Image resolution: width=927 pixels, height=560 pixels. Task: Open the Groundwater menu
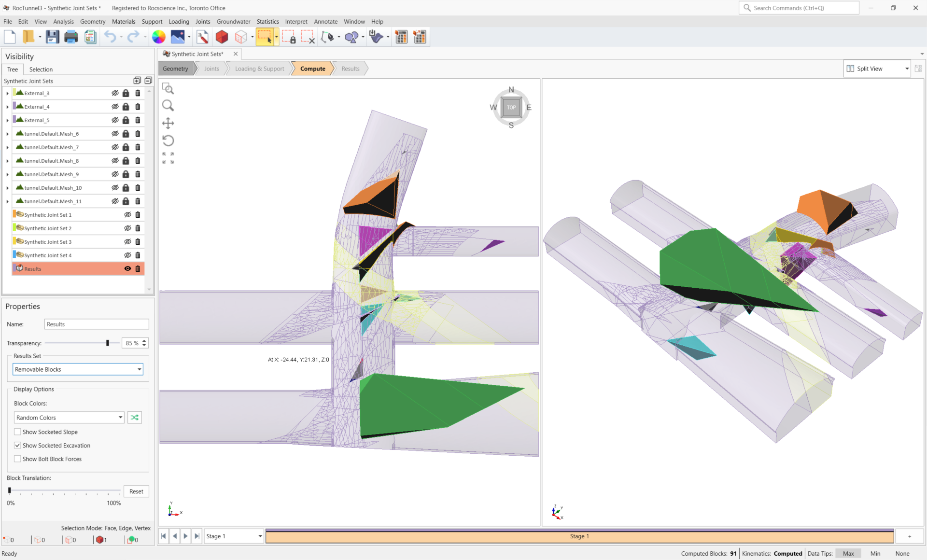233,22
